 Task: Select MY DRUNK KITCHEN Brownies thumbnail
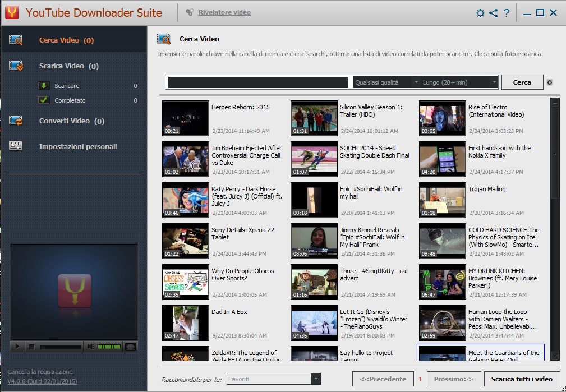tap(443, 282)
